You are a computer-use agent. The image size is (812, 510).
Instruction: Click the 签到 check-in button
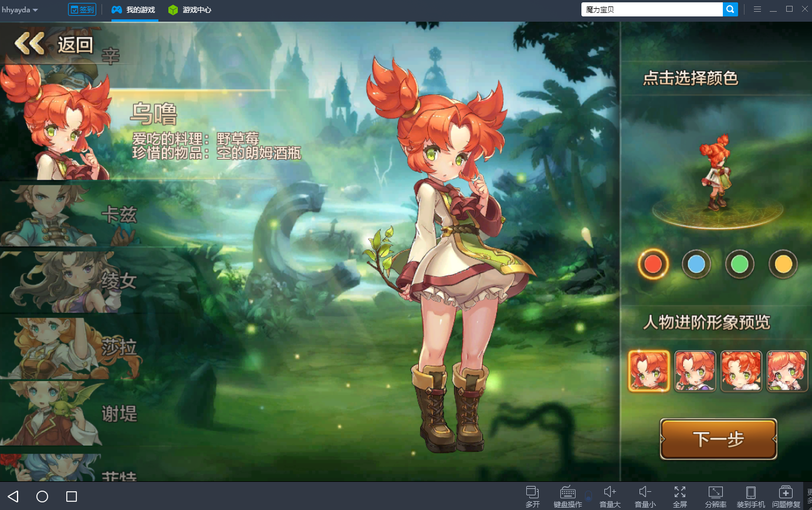click(82, 9)
